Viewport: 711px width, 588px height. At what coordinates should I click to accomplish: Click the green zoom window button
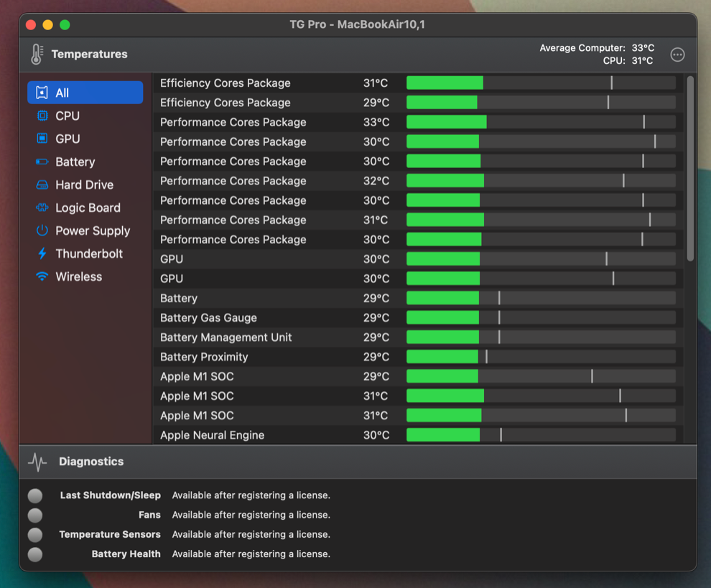65,24
